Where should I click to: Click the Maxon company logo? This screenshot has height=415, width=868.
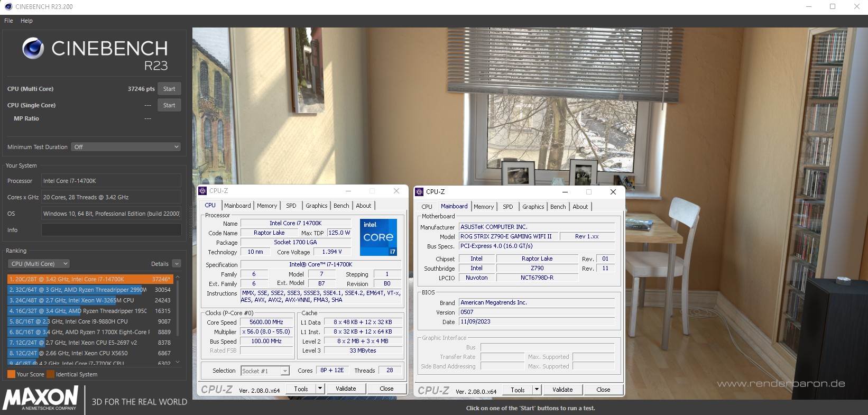[41, 399]
